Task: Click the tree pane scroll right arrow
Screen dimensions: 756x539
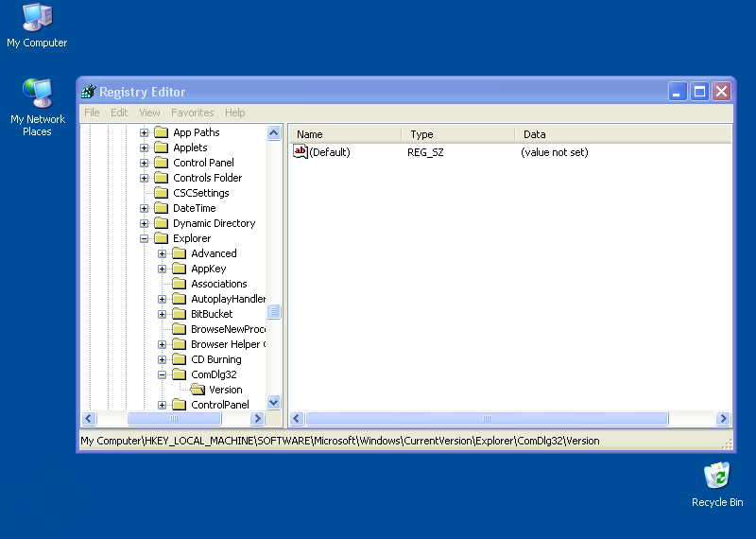Action: [257, 418]
